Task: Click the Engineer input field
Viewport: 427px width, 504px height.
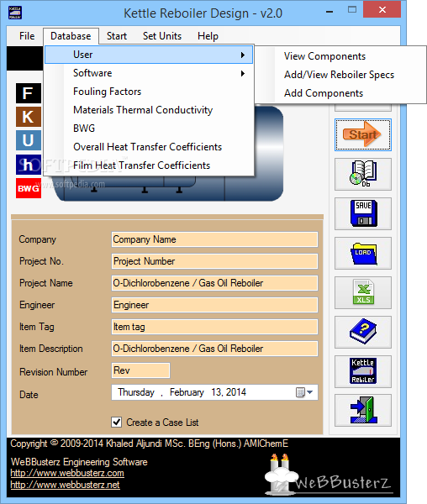Action: coord(214,305)
